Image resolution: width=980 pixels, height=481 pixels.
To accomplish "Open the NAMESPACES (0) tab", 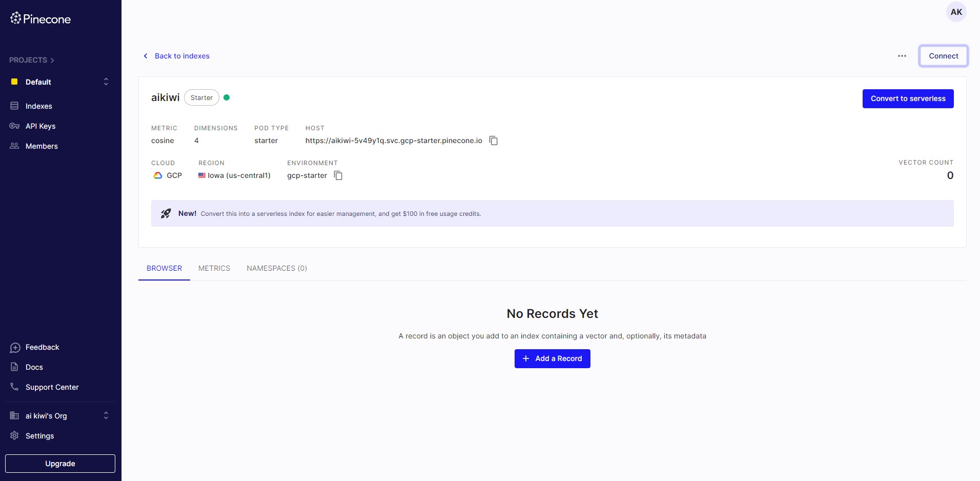I will [277, 268].
